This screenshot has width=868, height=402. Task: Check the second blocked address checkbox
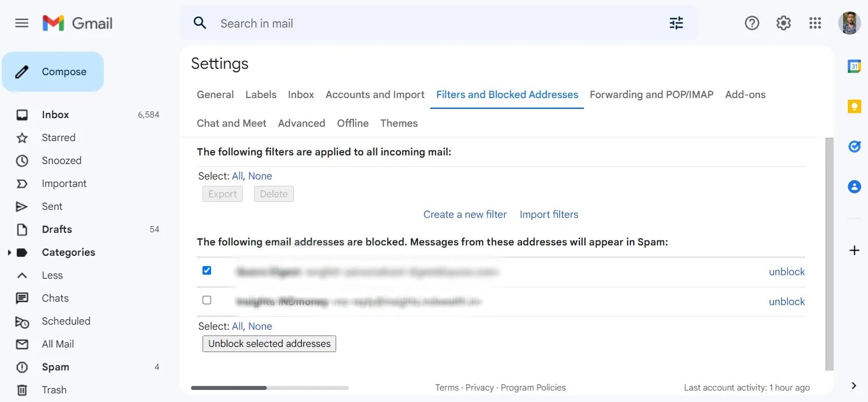point(207,300)
